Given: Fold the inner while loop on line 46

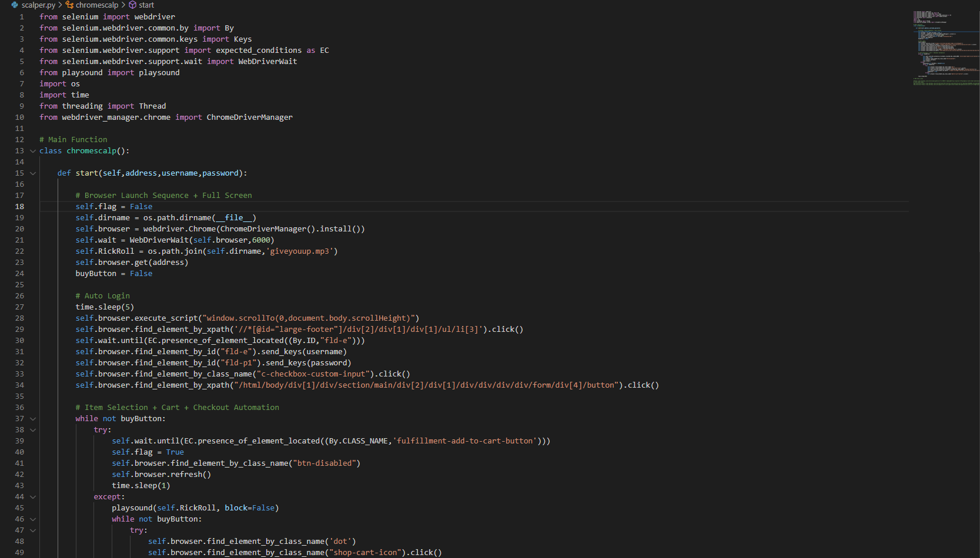Looking at the screenshot, I should click(x=33, y=519).
